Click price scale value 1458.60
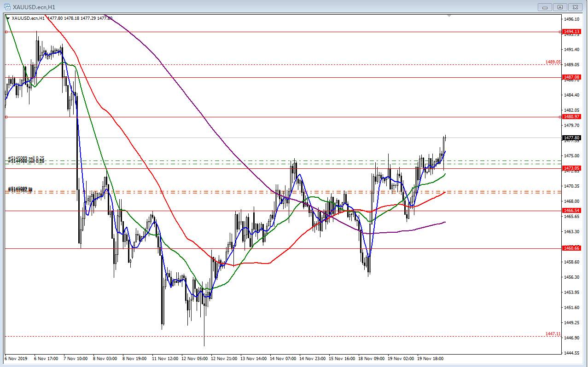Viewport: 588px width, 367px height. point(571,262)
